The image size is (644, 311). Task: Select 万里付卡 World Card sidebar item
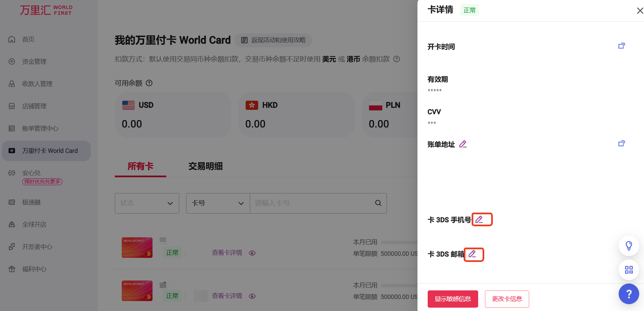tap(46, 151)
